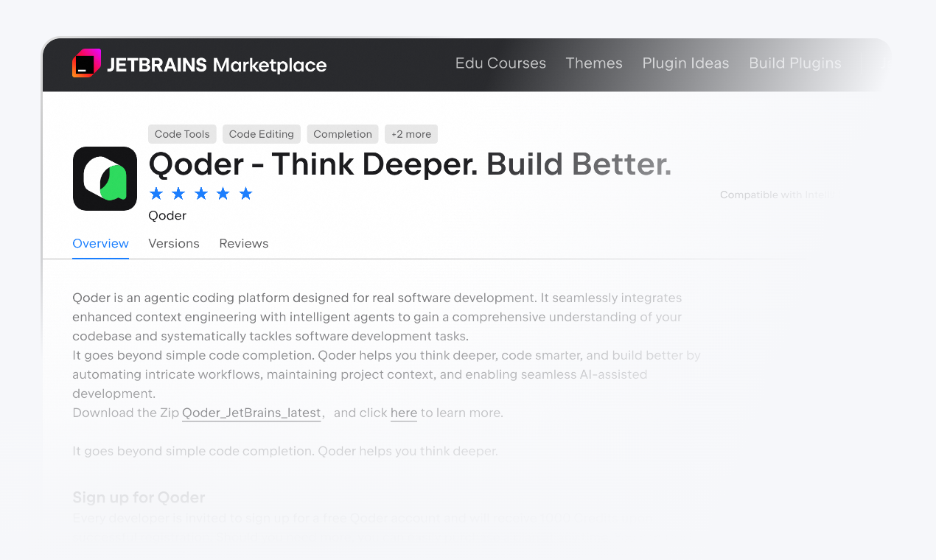936x560 pixels.
Task: Download via the Qoder_JetBrains_latest link
Action: (x=251, y=413)
